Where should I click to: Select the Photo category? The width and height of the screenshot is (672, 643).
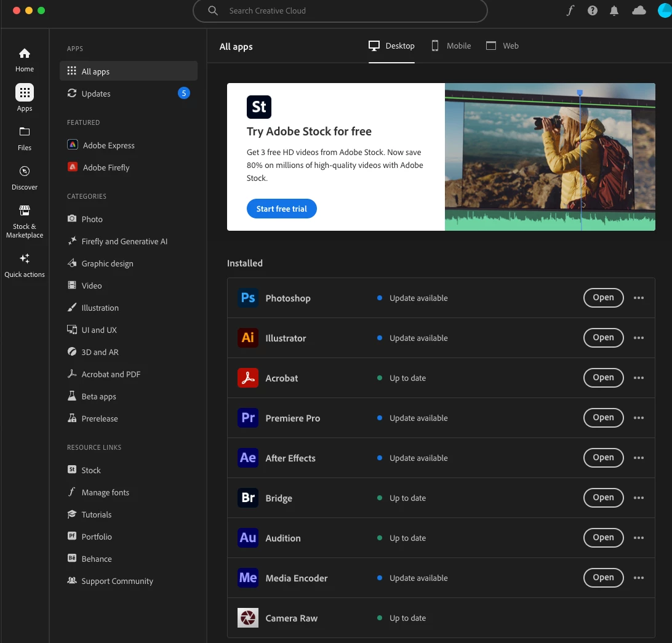coord(86,219)
